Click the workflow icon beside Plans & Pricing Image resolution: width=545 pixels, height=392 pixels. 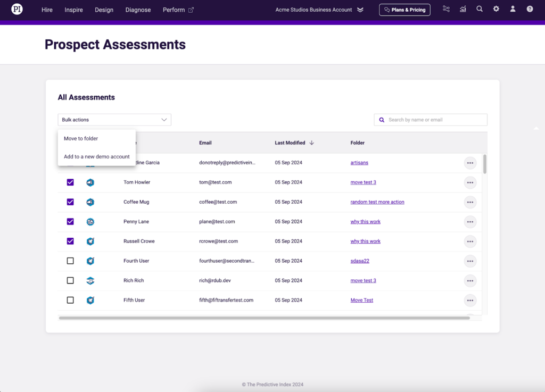click(446, 10)
